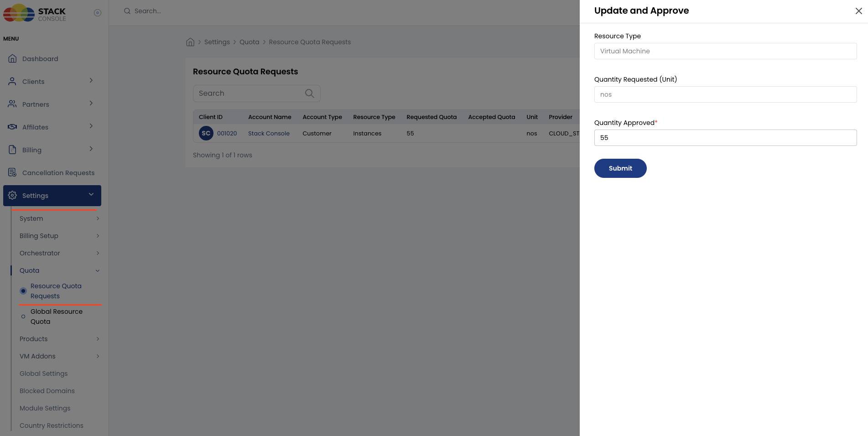The width and height of the screenshot is (868, 436).
Task: Click the CLOUD_ST provider cell
Action: pos(564,134)
